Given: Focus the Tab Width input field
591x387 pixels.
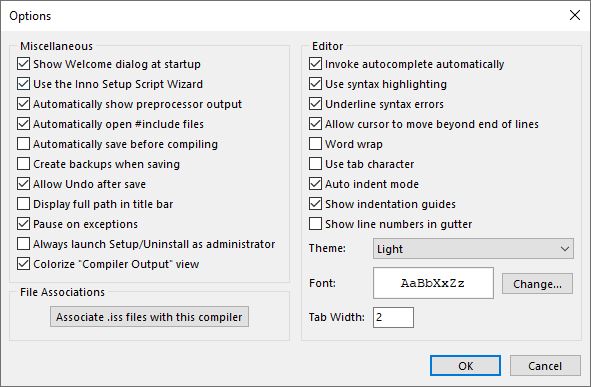Looking at the screenshot, I should tap(393, 317).
